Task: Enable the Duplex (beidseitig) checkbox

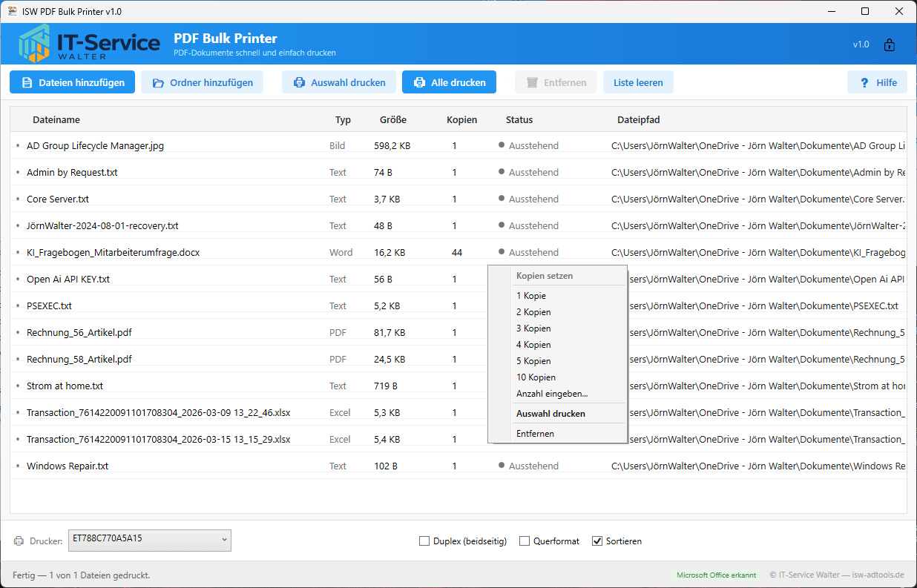Action: click(424, 541)
